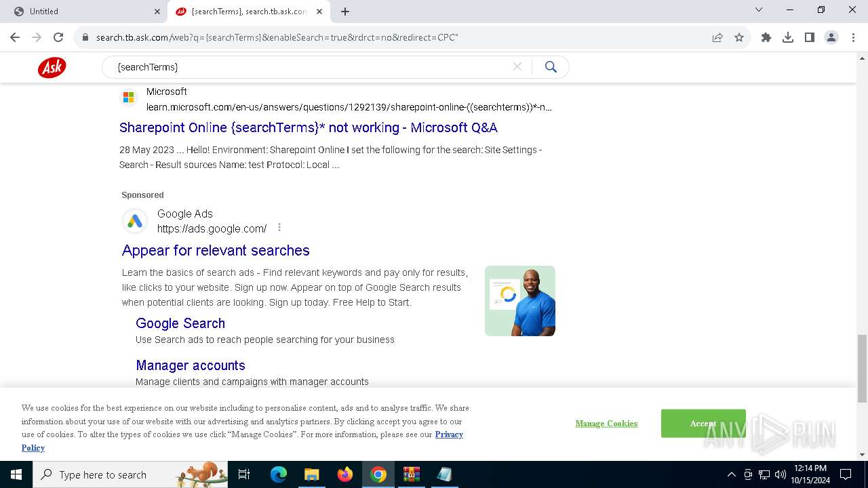
Task: Open the notepad-like app in taskbar
Action: (x=444, y=474)
